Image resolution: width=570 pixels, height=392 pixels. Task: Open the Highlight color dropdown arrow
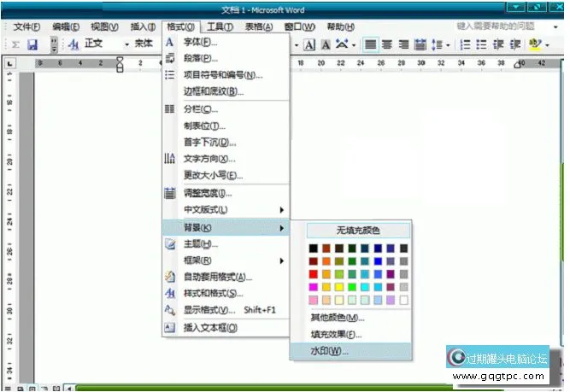coord(547,45)
